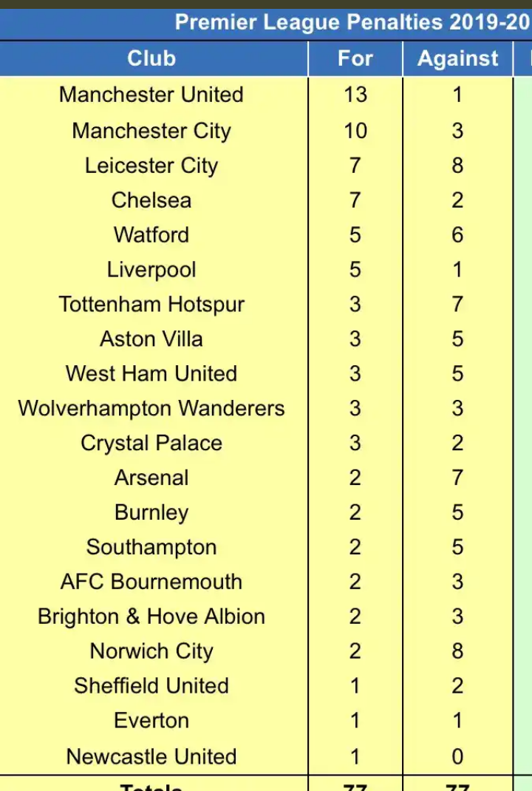Select the Leicester City row name
Image resolution: width=532 pixels, height=791 pixels.
click(151, 166)
